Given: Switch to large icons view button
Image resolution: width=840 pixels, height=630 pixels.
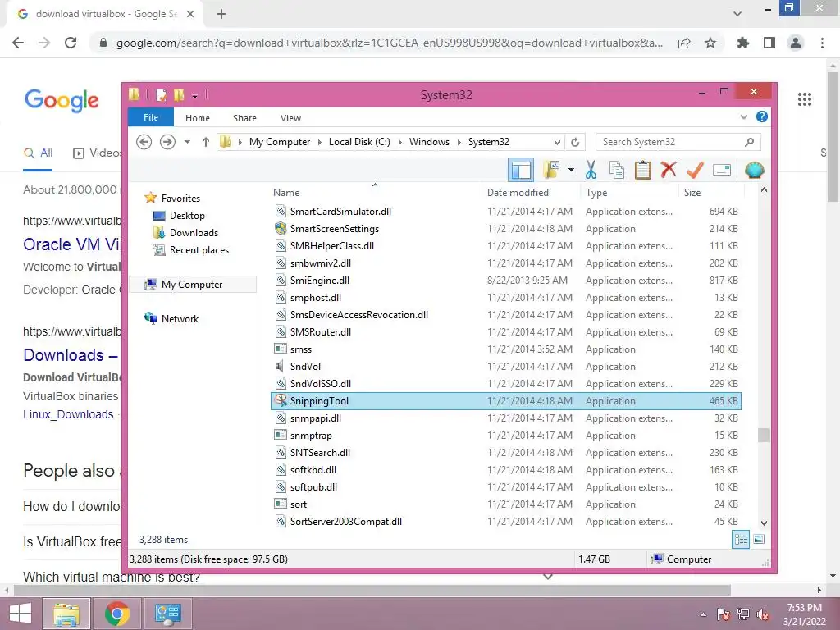Looking at the screenshot, I should (759, 540).
